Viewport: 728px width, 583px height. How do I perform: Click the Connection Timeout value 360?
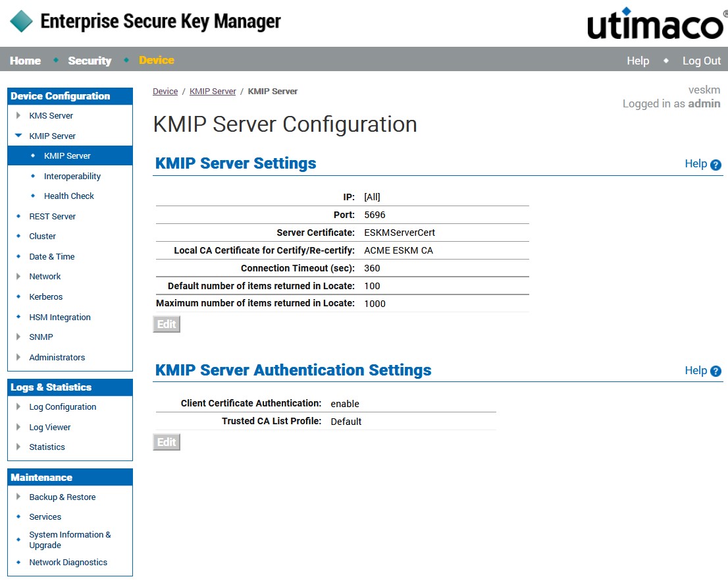click(372, 269)
